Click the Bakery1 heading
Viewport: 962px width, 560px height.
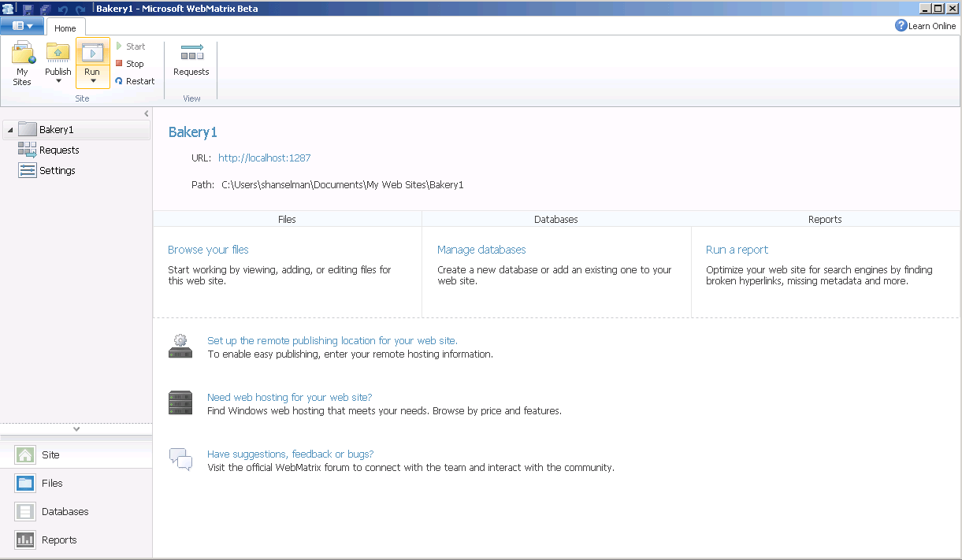click(193, 132)
